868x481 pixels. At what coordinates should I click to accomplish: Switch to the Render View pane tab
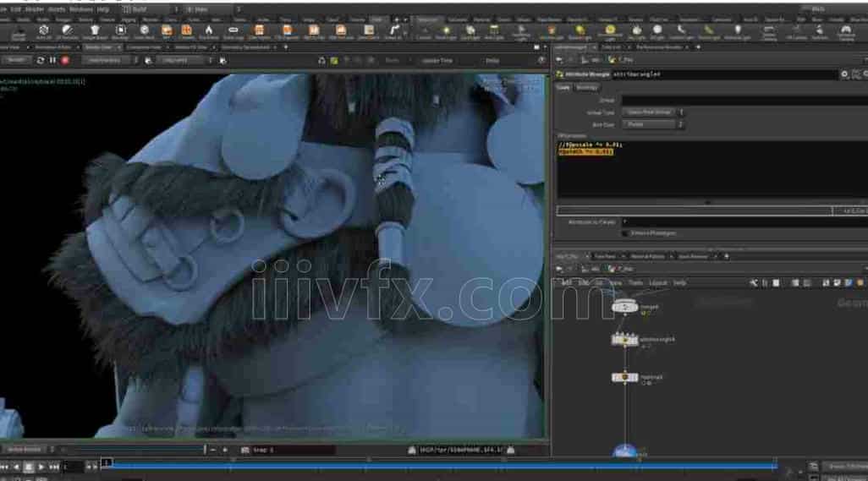click(x=99, y=47)
